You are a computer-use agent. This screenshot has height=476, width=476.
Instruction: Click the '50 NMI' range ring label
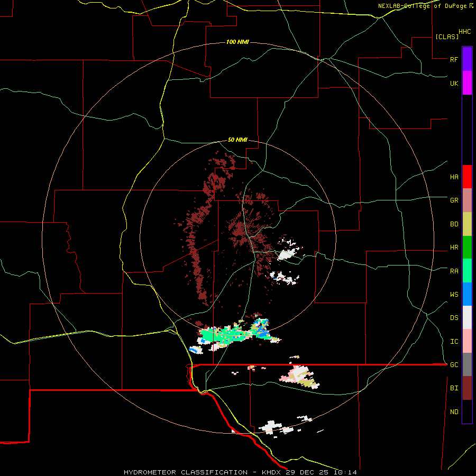tap(237, 140)
